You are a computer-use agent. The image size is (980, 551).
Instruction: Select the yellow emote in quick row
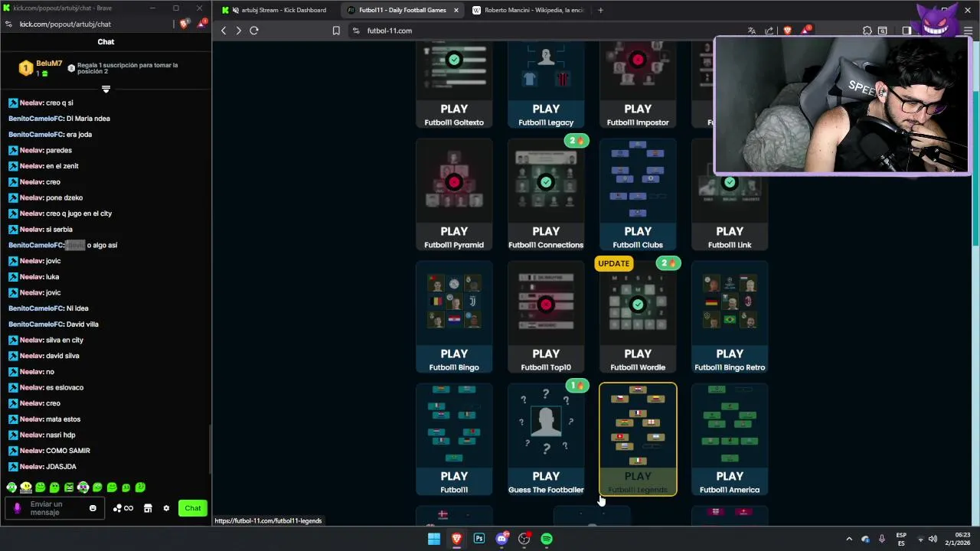[x=26, y=487]
